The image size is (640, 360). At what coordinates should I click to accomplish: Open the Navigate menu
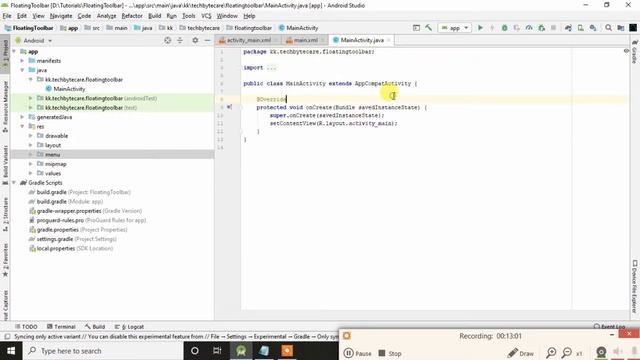click(61, 16)
